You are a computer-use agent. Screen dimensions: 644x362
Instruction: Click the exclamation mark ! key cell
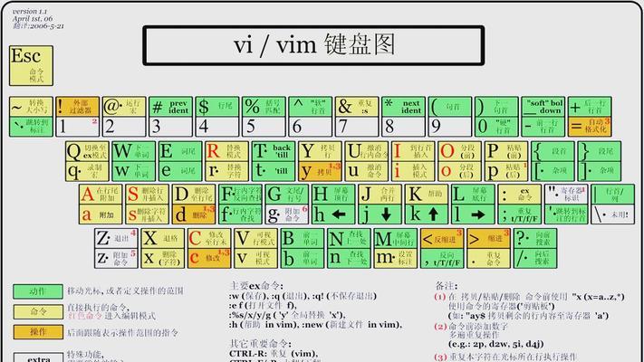coord(78,107)
